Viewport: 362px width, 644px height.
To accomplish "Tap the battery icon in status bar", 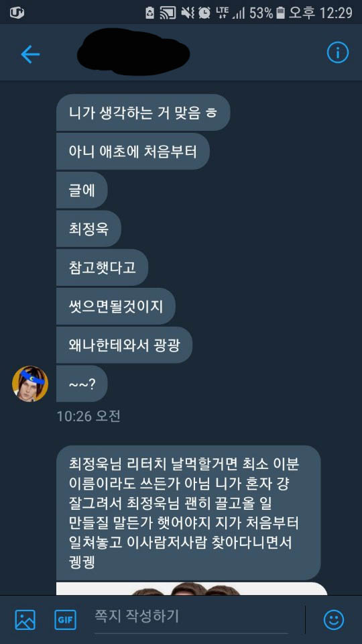I will pos(281,13).
